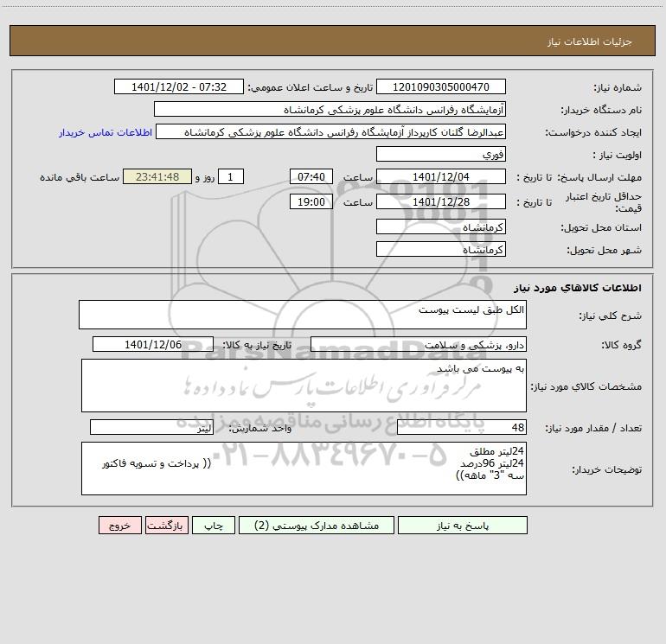Click the 'چاپ' print button
The height and width of the screenshot is (644, 666).
(214, 525)
